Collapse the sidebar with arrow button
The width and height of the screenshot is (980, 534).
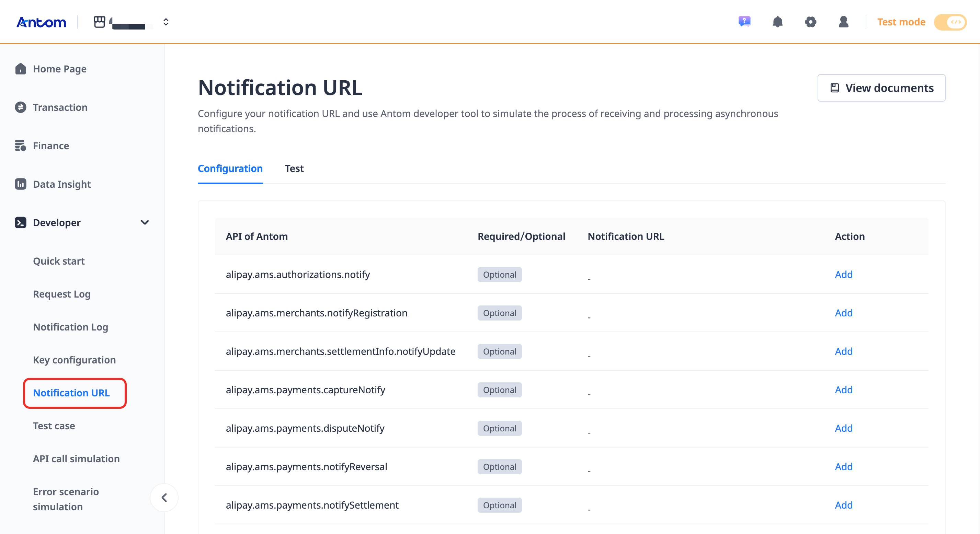click(x=164, y=498)
